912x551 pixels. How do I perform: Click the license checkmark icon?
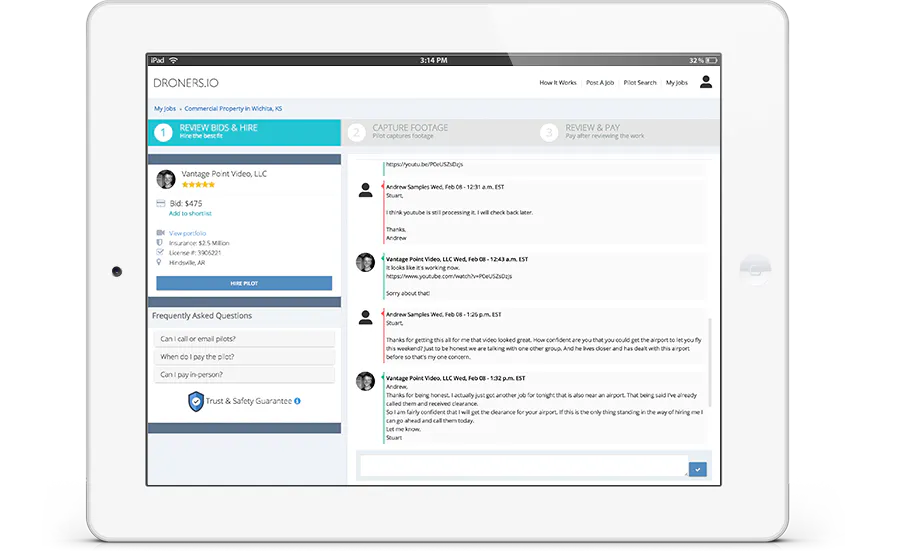click(x=160, y=252)
